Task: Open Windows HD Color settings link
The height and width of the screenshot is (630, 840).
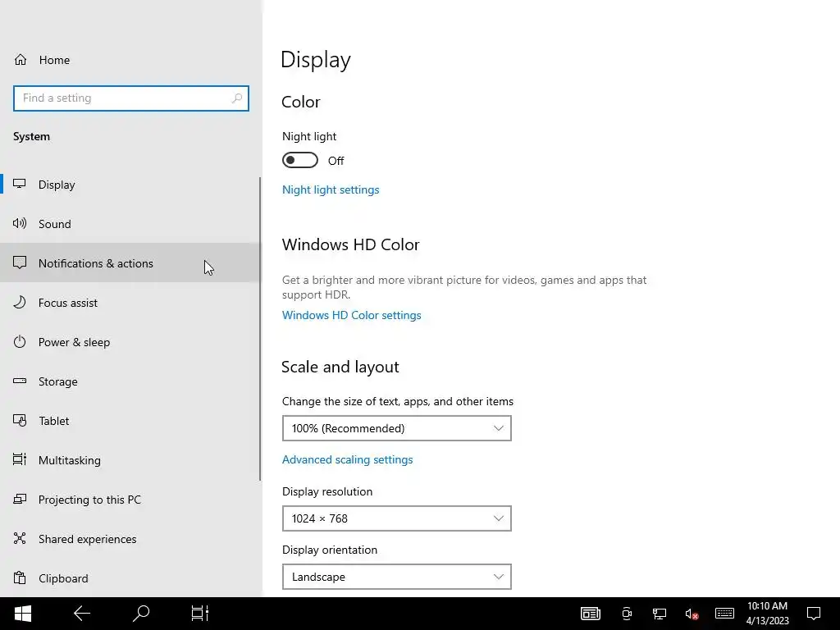Action: 351,315
